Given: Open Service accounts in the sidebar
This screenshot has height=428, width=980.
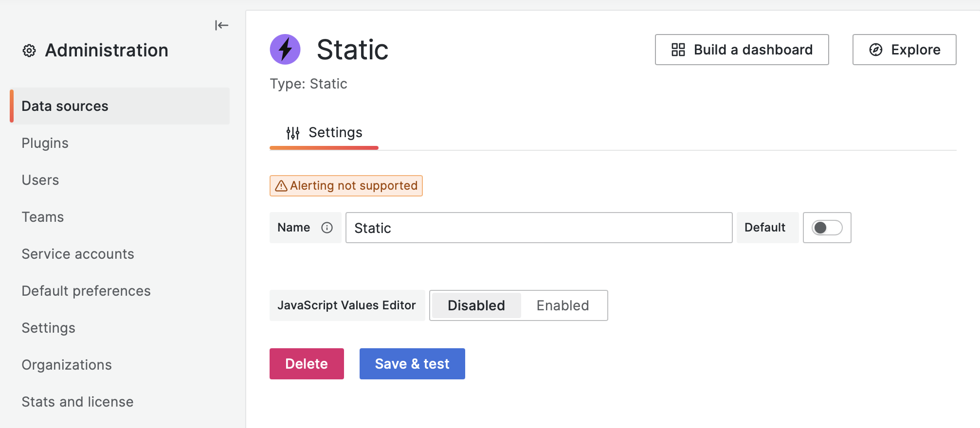Looking at the screenshot, I should [x=78, y=254].
